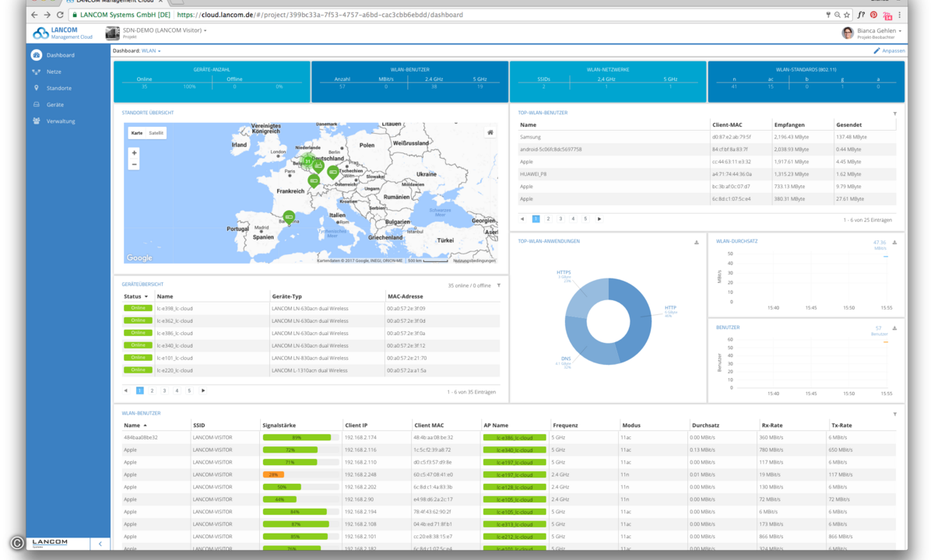
Task: Click the Pinterest extension icon
Action: pyautogui.click(x=873, y=14)
